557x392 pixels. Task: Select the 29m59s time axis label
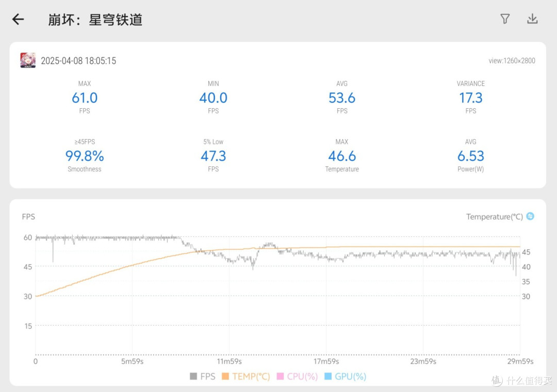(x=520, y=362)
